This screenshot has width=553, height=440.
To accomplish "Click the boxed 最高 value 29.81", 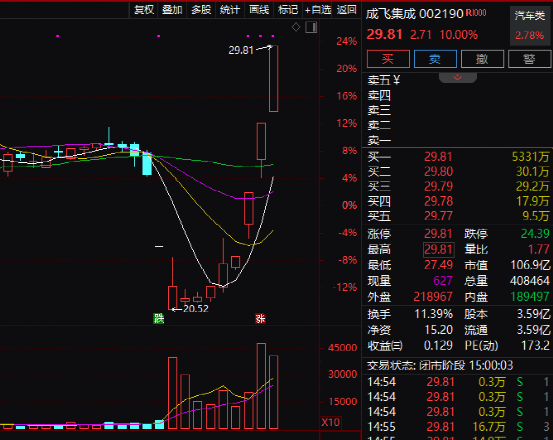I will [438, 250].
